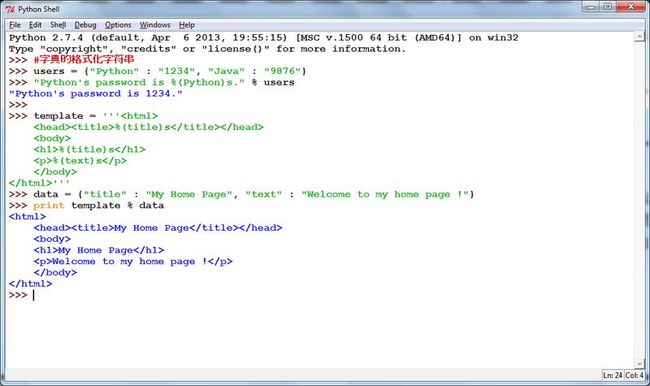Click the green '<head><title>%(title)s' template line

pos(148,127)
